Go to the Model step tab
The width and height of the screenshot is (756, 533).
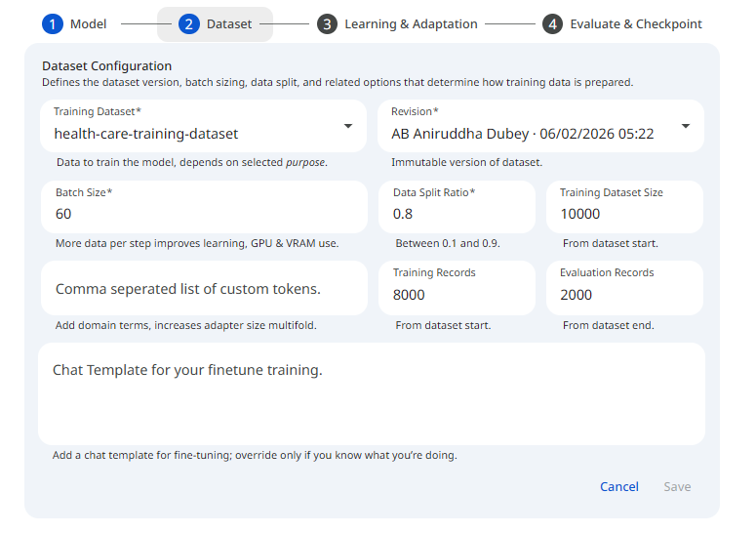tap(88, 24)
